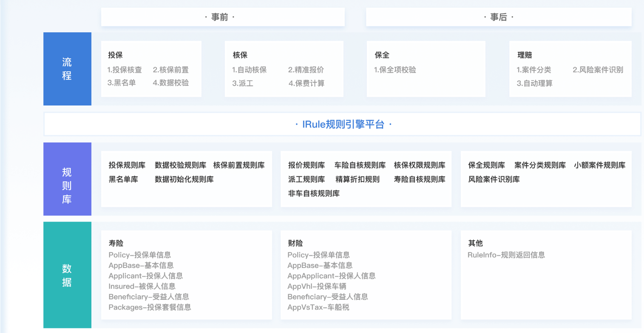
Task: Click the 数据 sidebar label
Action: tap(67, 275)
